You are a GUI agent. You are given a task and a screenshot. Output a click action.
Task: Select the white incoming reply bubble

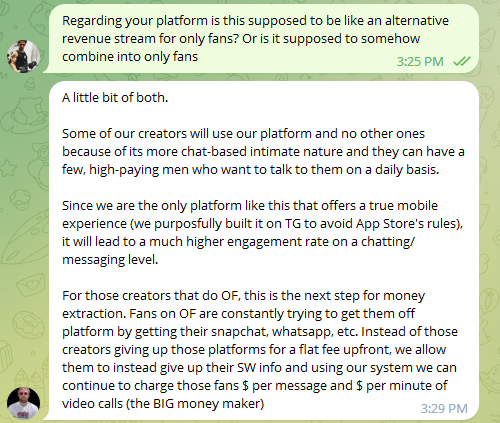click(x=262, y=251)
